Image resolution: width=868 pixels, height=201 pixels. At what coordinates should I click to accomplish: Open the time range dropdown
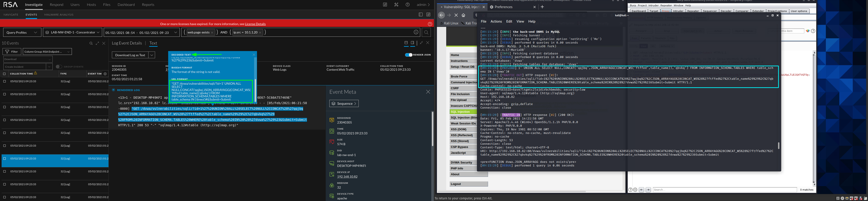[x=142, y=32]
